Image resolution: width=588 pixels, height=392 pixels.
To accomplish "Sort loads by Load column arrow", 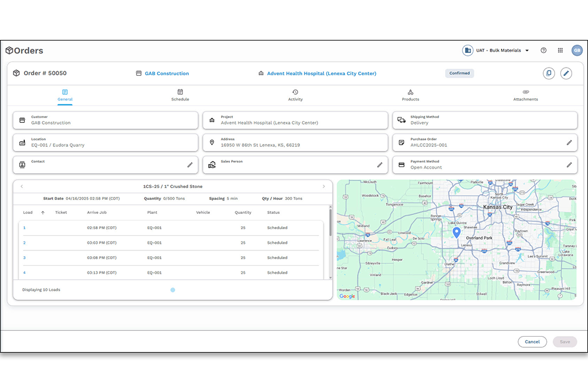I will [x=43, y=213].
